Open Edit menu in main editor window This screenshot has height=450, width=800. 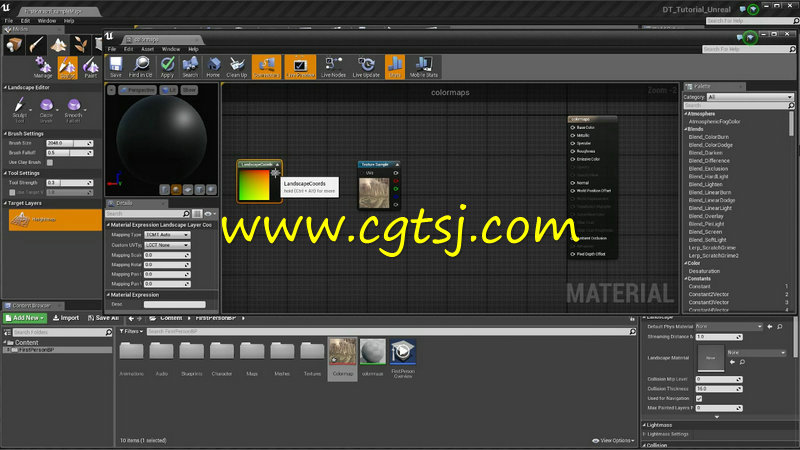tap(26, 21)
